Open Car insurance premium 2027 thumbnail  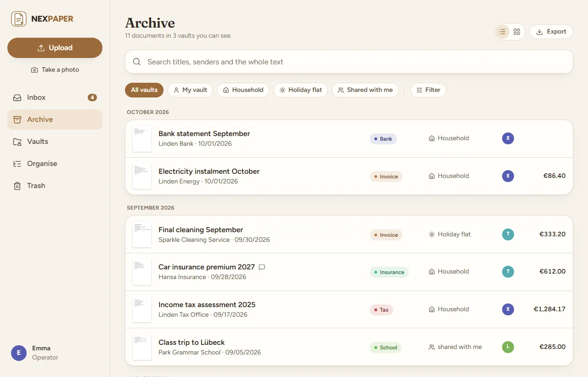point(142,272)
